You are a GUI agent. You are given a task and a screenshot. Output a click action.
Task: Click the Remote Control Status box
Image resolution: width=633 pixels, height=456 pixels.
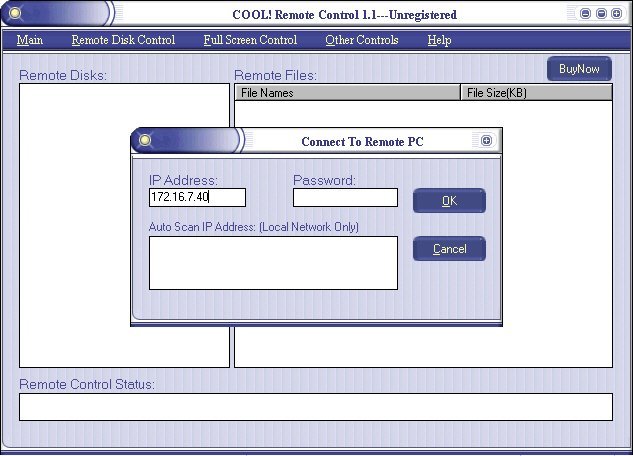tap(316, 407)
